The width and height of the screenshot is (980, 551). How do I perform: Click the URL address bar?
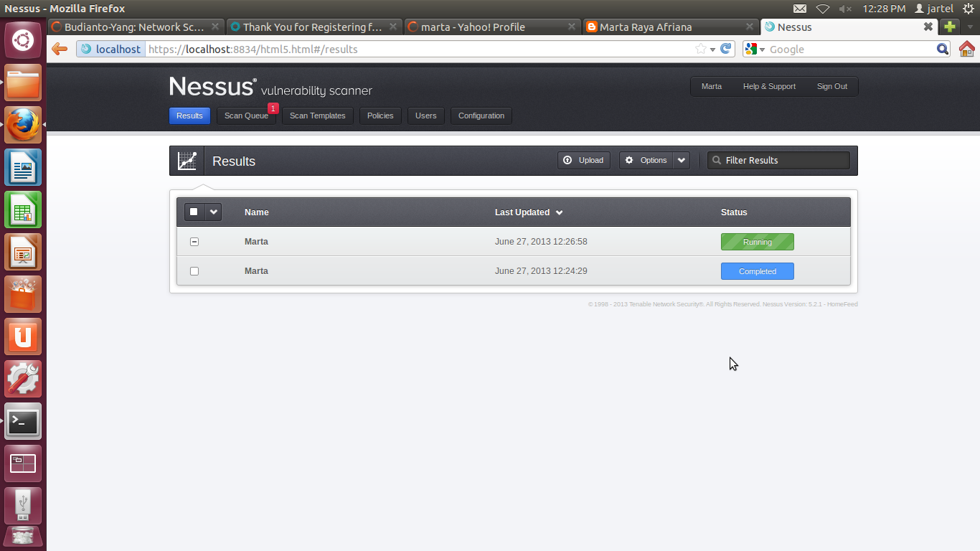click(420, 49)
